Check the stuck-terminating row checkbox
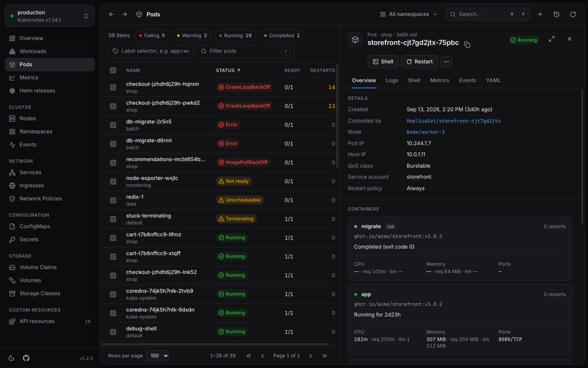Image resolution: width=588 pixels, height=368 pixels. 113,219
